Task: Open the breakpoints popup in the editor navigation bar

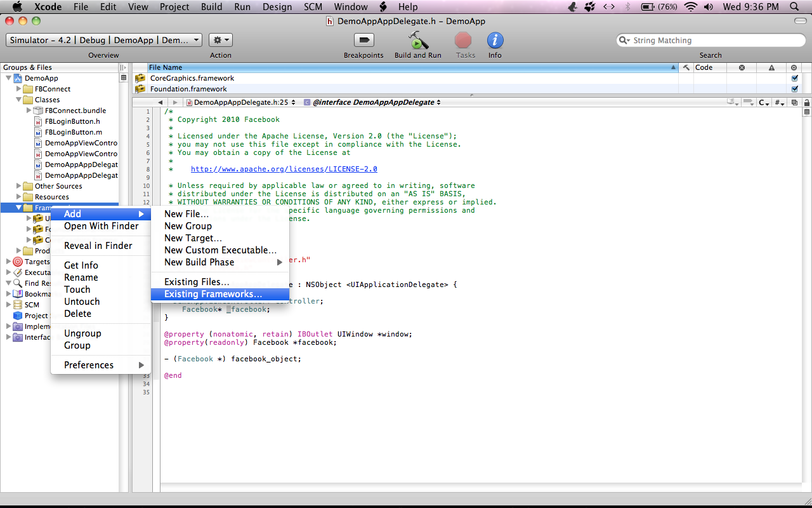Action: (x=749, y=102)
